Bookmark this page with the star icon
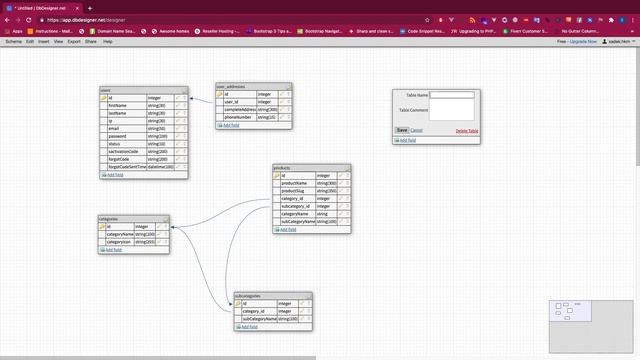This screenshot has height=360, width=640. tap(427, 20)
